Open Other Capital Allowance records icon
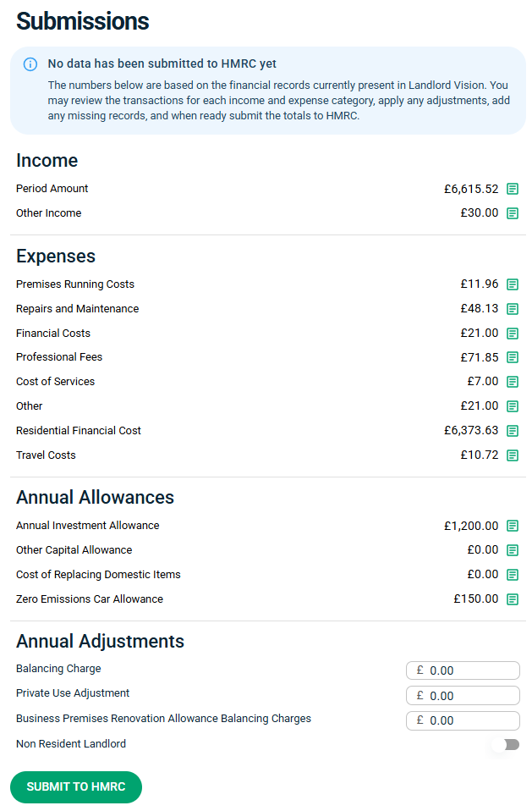The image size is (532, 811). [x=512, y=550]
